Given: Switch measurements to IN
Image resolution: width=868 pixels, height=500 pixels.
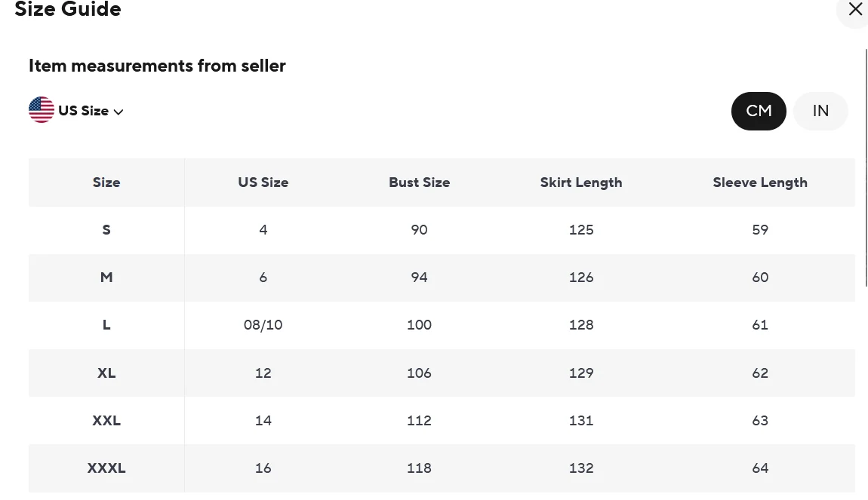Looking at the screenshot, I should [x=820, y=111].
